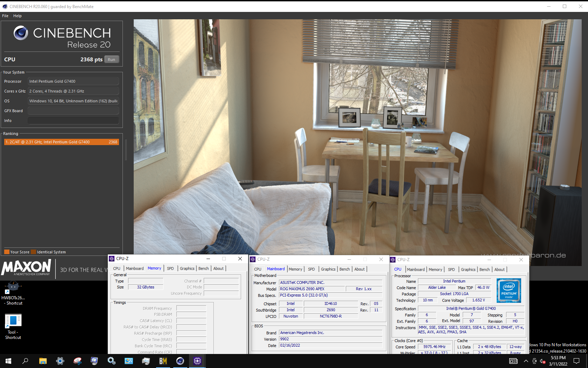Click the NCT6798D-R LPCIO value

click(x=331, y=316)
